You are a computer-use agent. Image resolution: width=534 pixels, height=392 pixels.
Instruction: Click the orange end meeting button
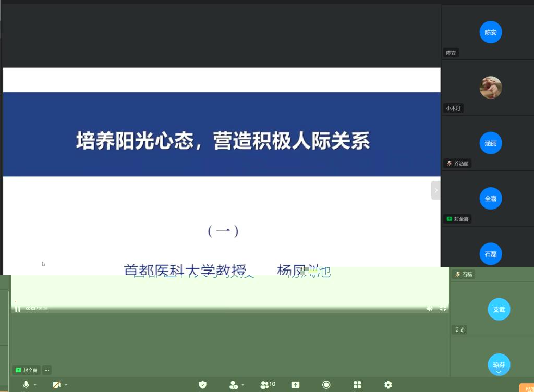527,388
